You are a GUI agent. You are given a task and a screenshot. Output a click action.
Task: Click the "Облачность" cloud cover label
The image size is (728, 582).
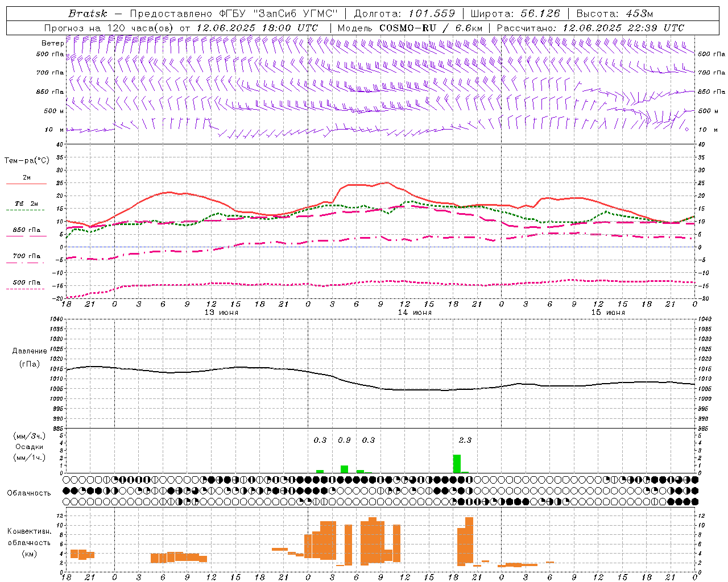click(29, 493)
